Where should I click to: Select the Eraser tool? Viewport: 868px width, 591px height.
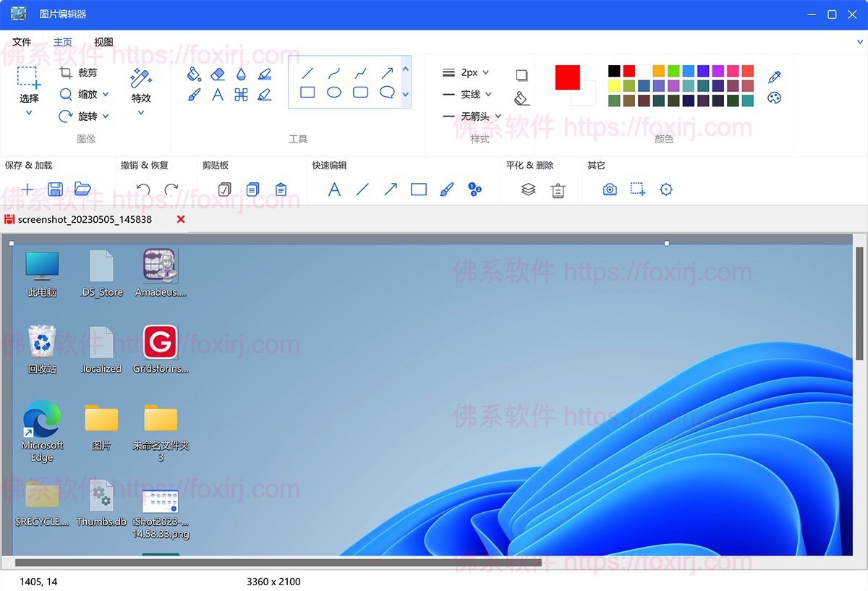point(217,73)
